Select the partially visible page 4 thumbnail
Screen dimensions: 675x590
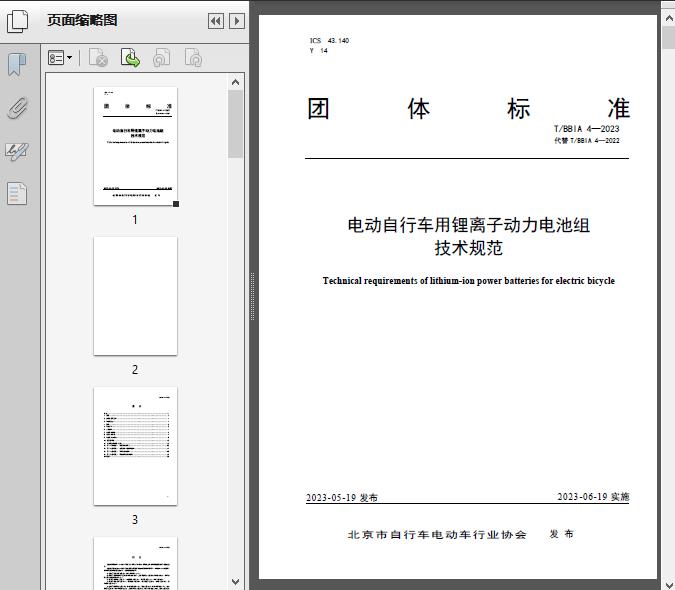click(x=135, y=563)
